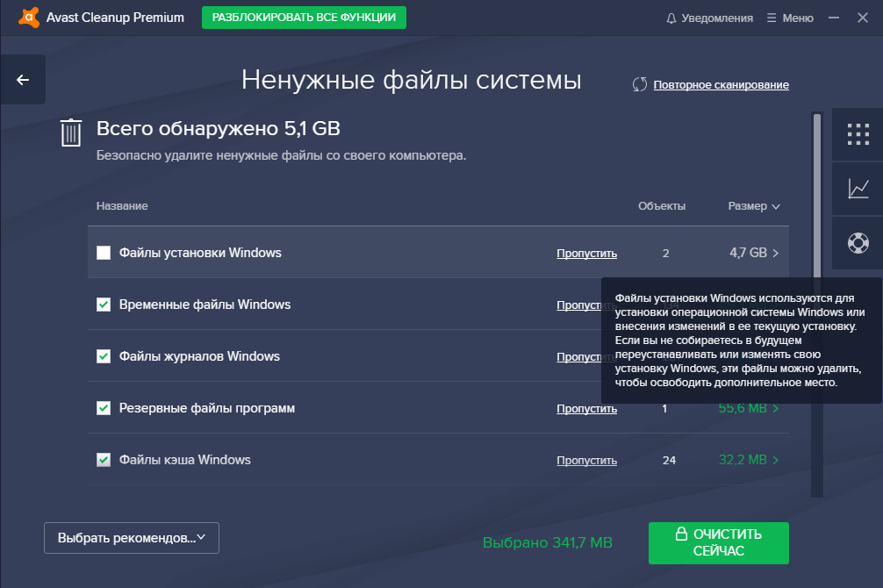Click the rescan circular arrows icon
The height and width of the screenshot is (588, 883).
point(640,84)
